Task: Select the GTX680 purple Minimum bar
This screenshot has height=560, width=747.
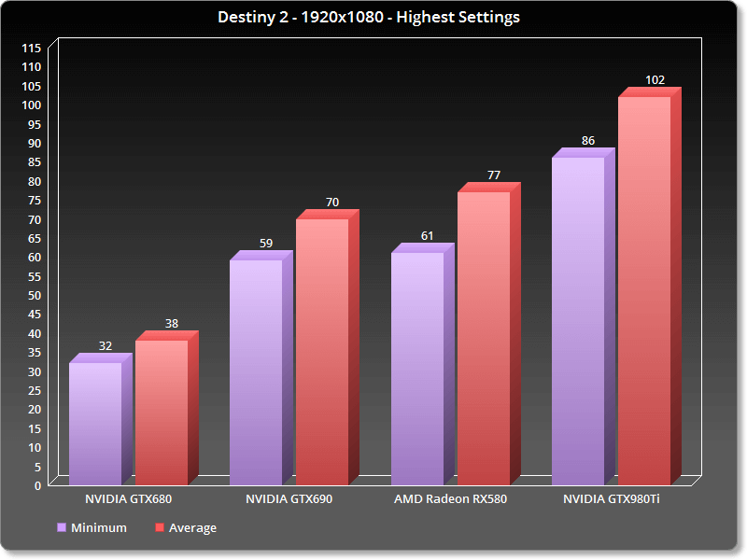Action: pyautogui.click(x=95, y=423)
